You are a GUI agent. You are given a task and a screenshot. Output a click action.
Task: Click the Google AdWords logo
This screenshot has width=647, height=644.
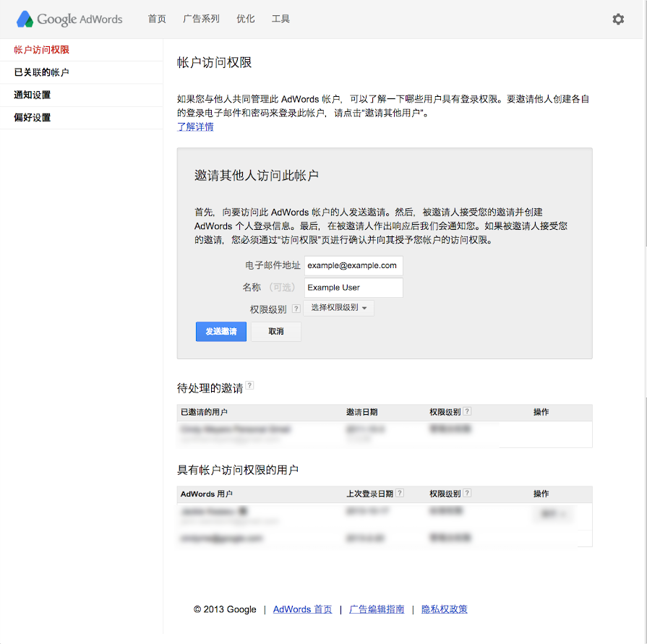pos(69,19)
